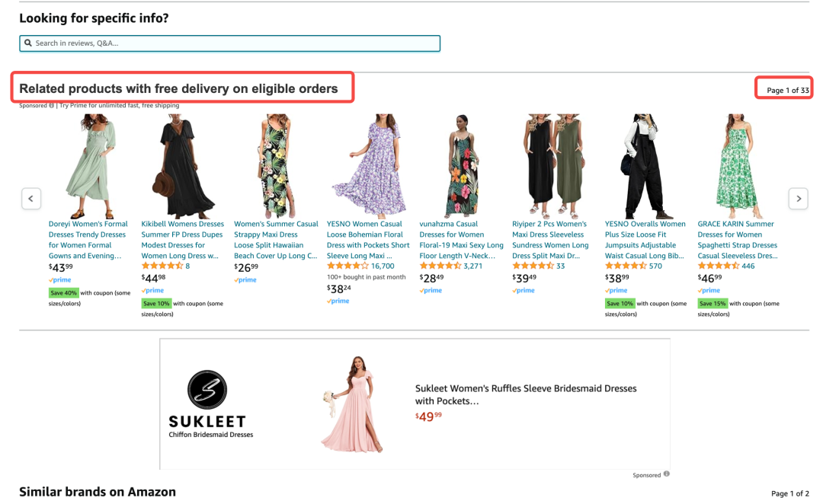Screen dimensions: 823x504
Task: Open Doreyi Women's Formal Dresses link
Action: click(88, 240)
